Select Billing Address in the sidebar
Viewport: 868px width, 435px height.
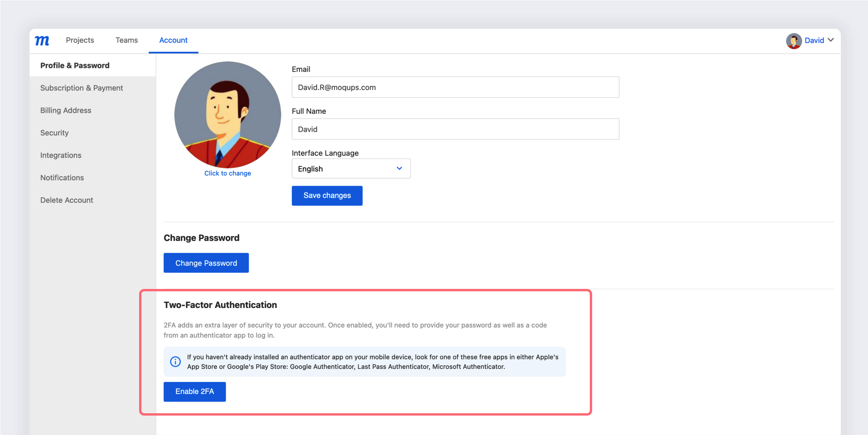(x=65, y=110)
